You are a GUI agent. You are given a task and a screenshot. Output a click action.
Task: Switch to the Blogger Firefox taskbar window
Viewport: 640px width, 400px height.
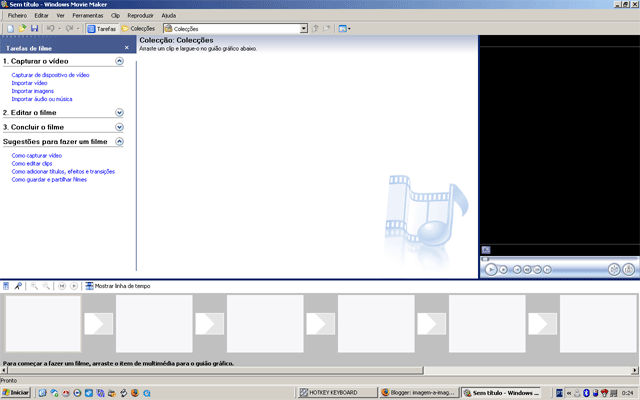419,393
